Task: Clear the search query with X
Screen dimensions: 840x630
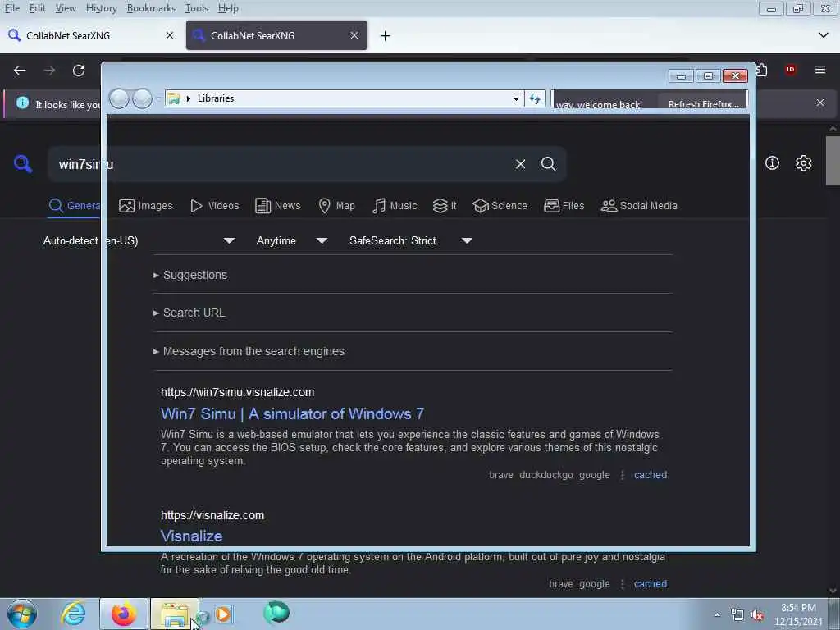Action: 520,164
